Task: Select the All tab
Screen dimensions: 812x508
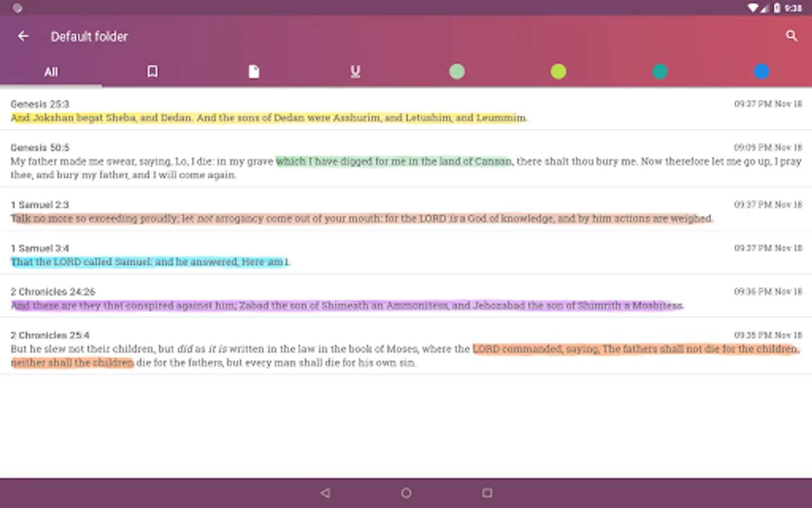Action: (51, 72)
